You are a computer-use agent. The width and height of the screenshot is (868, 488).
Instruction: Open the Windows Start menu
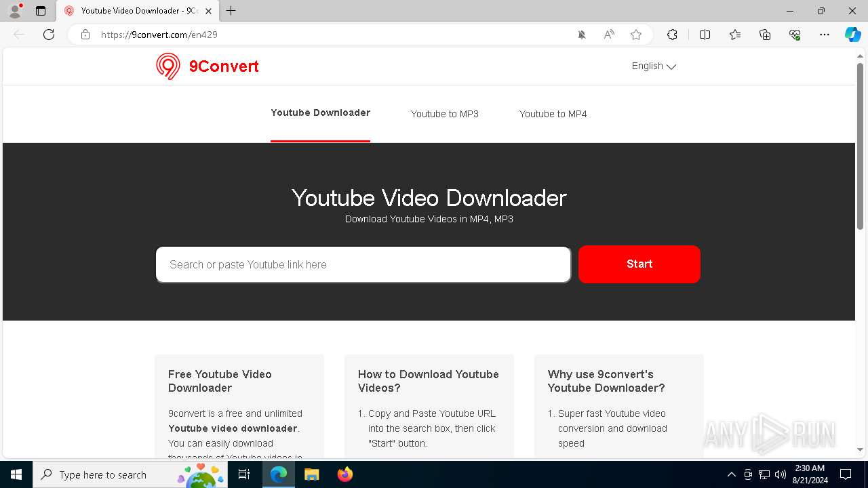16,474
